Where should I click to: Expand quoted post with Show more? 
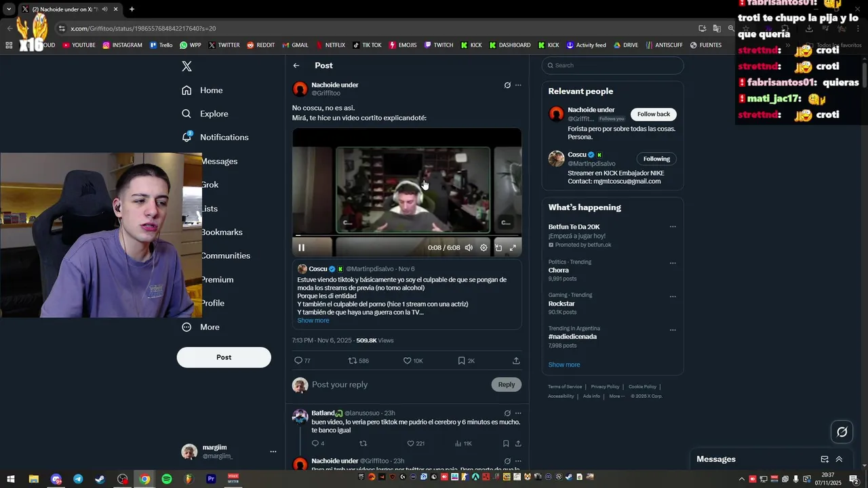pyautogui.click(x=313, y=321)
